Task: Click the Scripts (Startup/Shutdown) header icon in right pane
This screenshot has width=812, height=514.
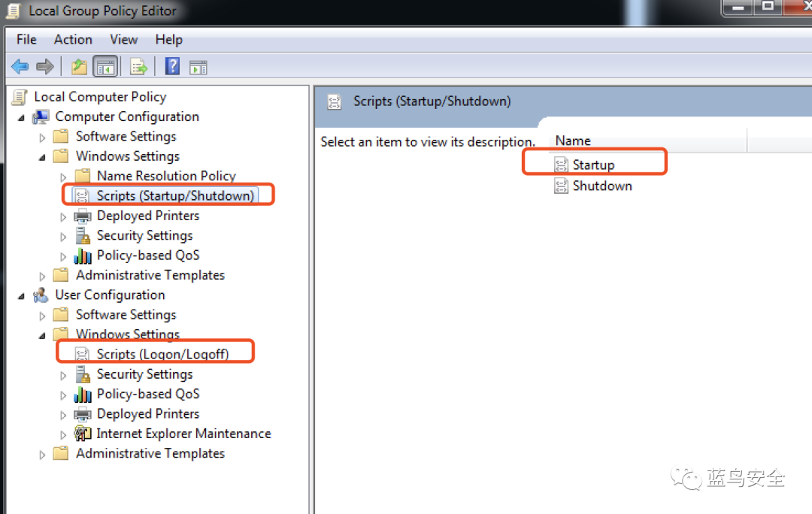Action: [x=334, y=101]
